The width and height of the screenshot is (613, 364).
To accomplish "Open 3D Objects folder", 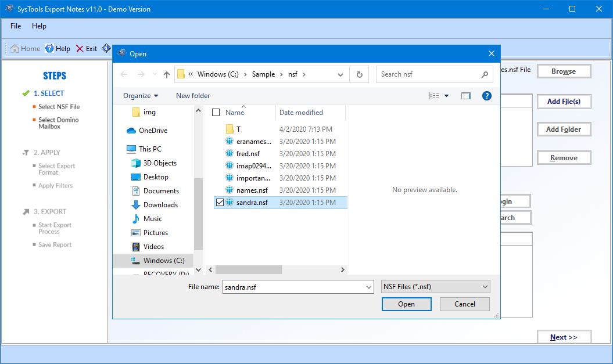I will click(x=154, y=163).
